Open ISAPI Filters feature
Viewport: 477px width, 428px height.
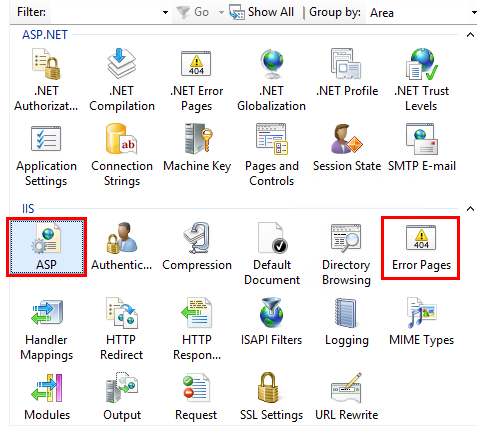[271, 322]
